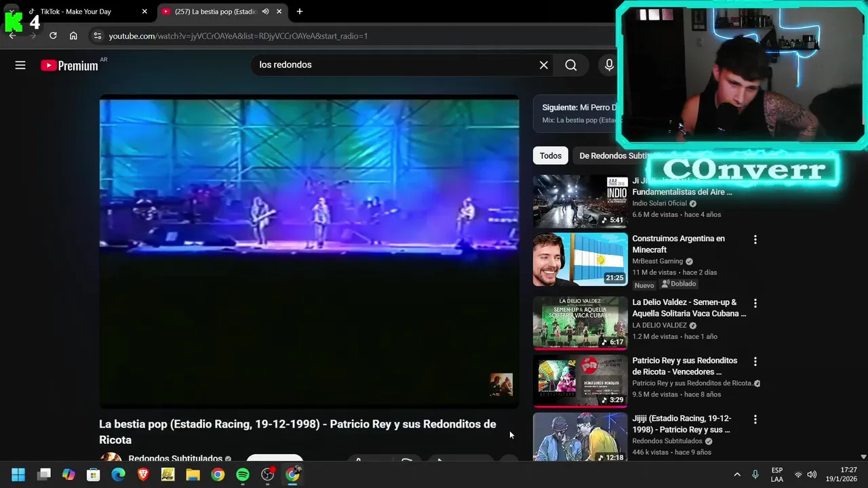Go to Indio Solari Oficial channel
This screenshot has height=488, width=868.
pyautogui.click(x=659, y=203)
